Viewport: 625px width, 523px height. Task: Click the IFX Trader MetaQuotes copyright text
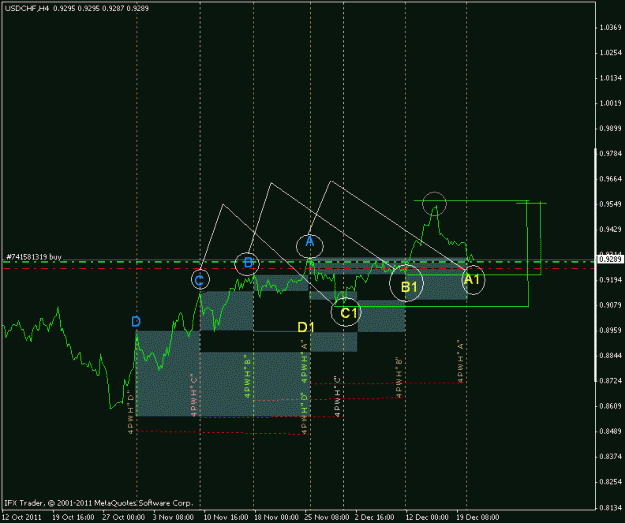[98, 503]
